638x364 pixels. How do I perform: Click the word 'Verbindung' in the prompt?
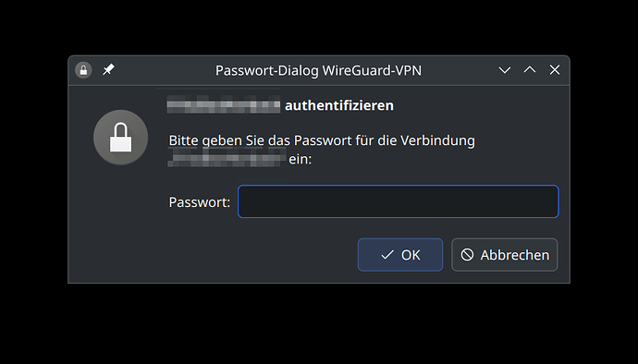tap(437, 140)
